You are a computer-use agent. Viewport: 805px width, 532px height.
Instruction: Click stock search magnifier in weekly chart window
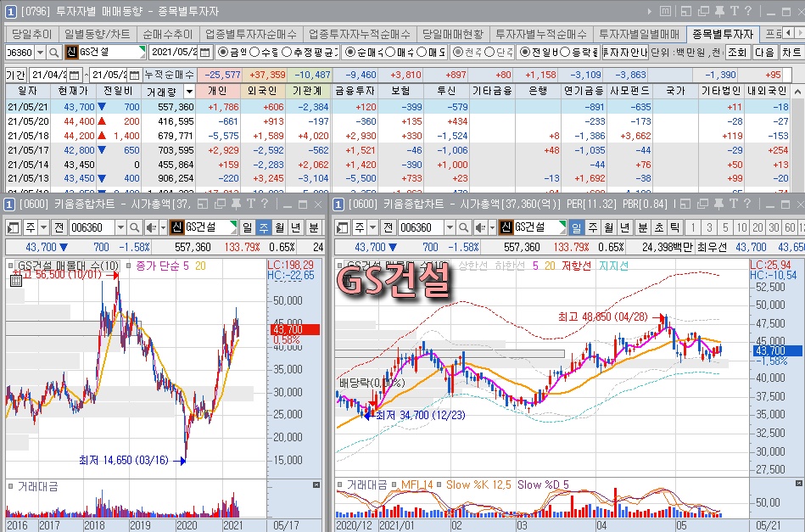tap(135, 227)
